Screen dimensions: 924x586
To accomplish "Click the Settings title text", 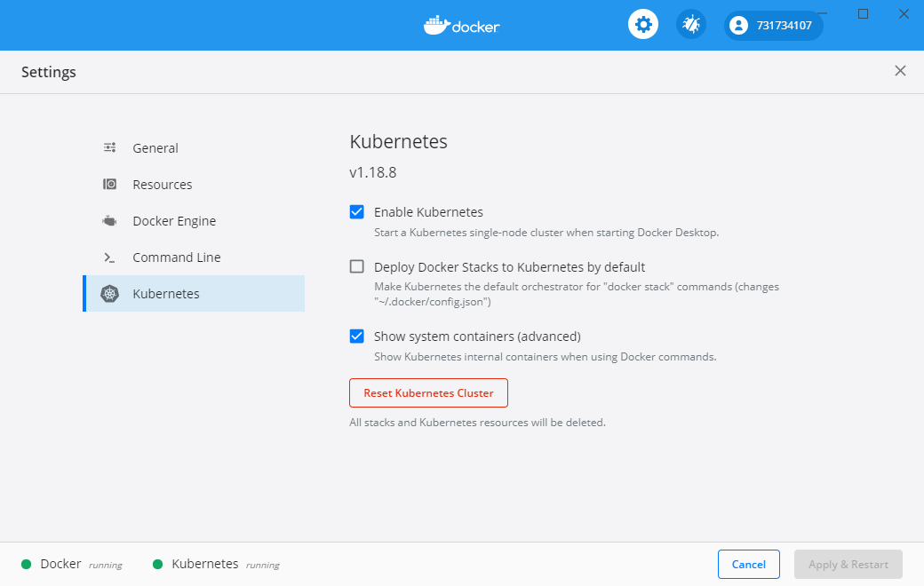I will [49, 72].
